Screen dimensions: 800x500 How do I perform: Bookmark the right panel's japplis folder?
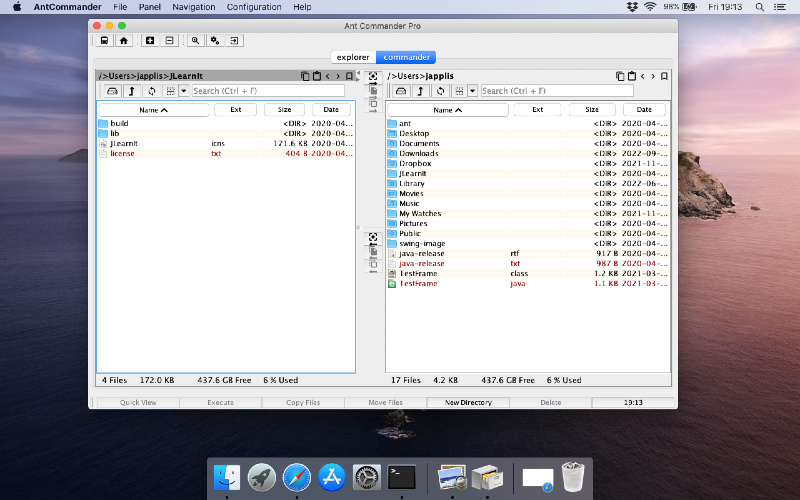[x=664, y=76]
